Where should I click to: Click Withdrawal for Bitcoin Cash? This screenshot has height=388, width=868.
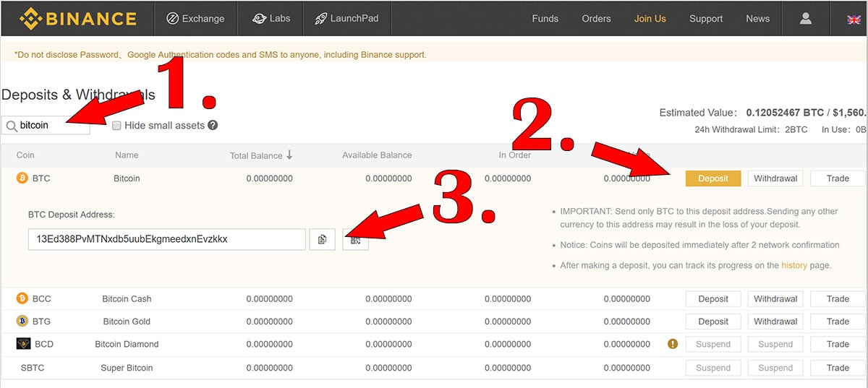[x=775, y=298]
